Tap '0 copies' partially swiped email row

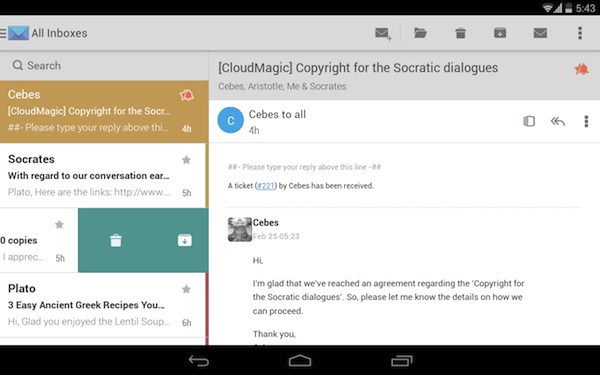coord(39,240)
